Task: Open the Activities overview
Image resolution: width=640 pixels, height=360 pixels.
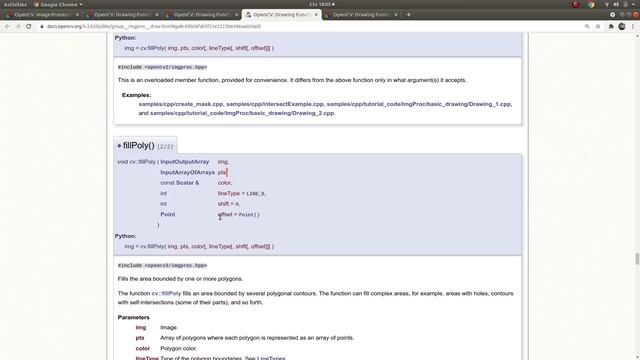Action: (15, 4)
